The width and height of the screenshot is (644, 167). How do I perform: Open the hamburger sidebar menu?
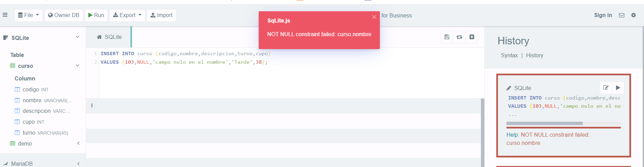5,15
